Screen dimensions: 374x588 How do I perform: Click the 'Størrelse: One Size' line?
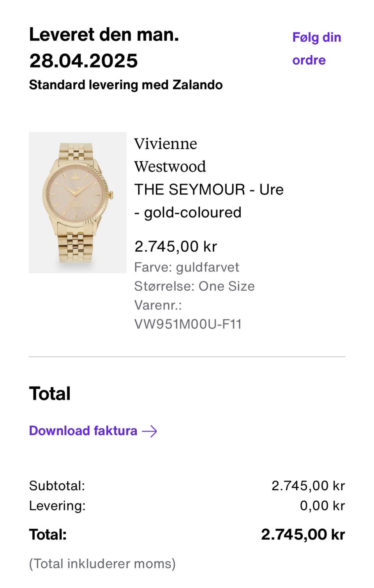194,286
